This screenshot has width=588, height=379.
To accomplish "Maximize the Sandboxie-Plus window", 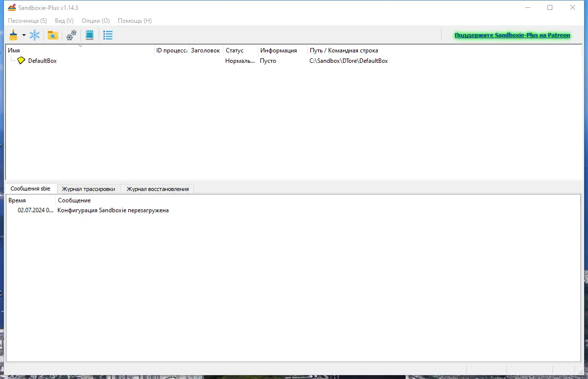I will 550,7.
